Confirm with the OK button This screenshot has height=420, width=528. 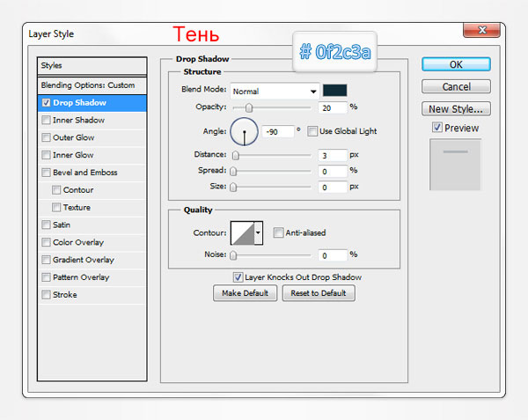coord(456,64)
